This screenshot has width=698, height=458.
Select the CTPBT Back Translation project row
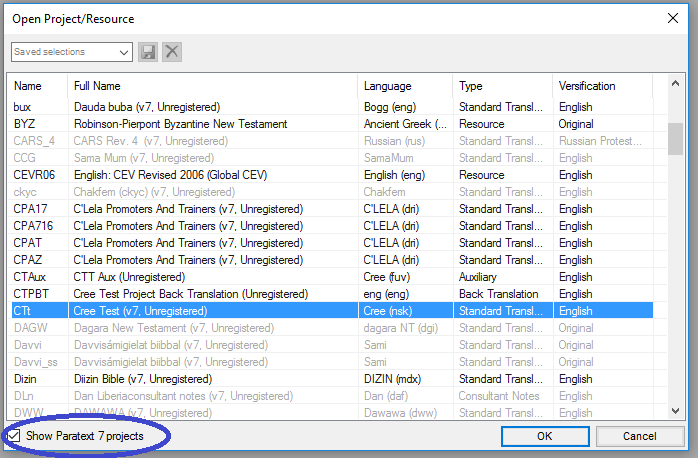pyautogui.click(x=200, y=294)
